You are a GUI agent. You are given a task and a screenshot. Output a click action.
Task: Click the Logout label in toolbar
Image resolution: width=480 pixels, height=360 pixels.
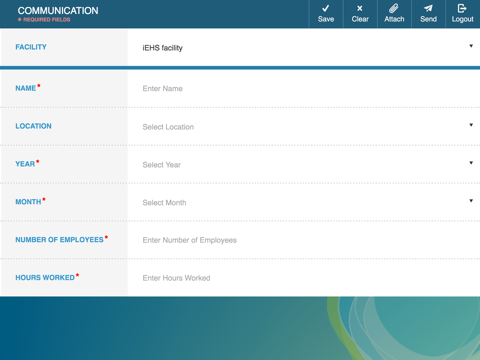pos(462,19)
